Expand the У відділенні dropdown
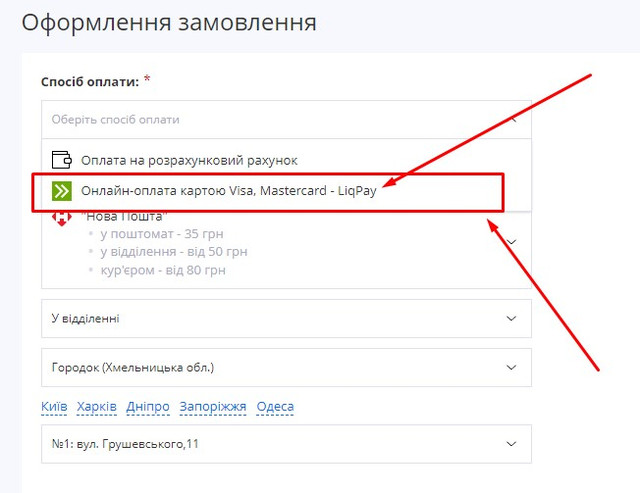The width and height of the screenshot is (640, 493). click(x=286, y=318)
